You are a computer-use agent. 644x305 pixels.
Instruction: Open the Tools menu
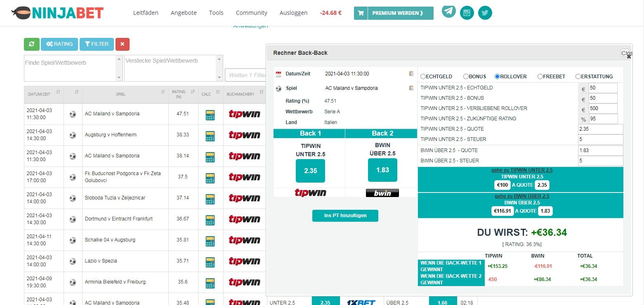[x=216, y=13]
